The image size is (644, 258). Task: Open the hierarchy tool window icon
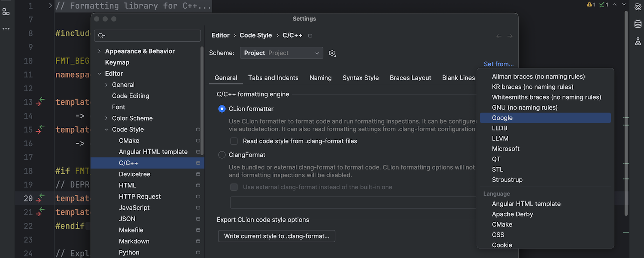(x=638, y=41)
